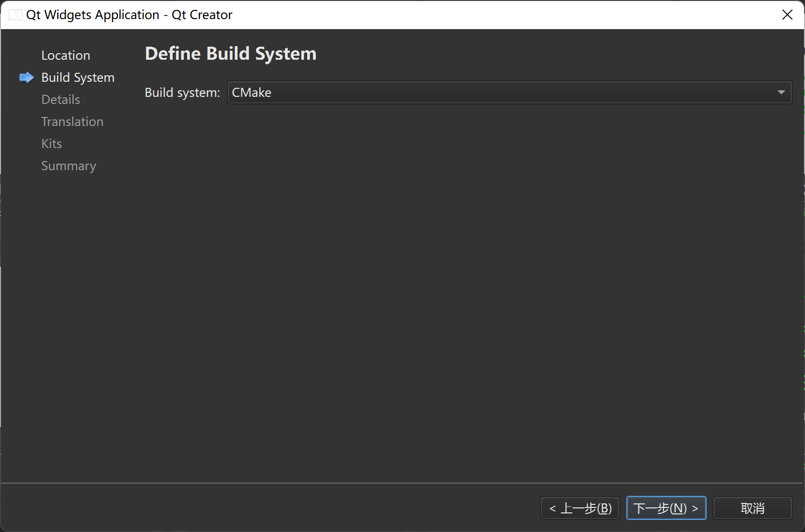805x532 pixels.
Task: Click the dropdown arrow of the Build system field
Action: pos(781,92)
